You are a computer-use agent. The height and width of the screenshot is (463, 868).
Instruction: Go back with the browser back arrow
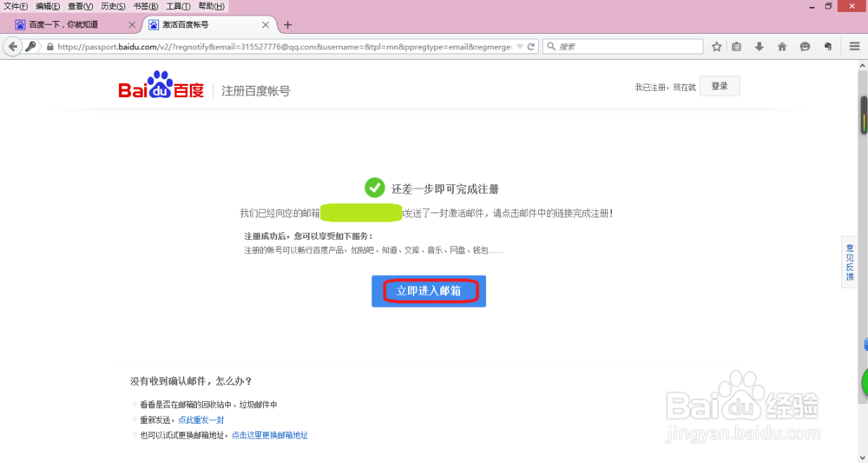point(12,47)
